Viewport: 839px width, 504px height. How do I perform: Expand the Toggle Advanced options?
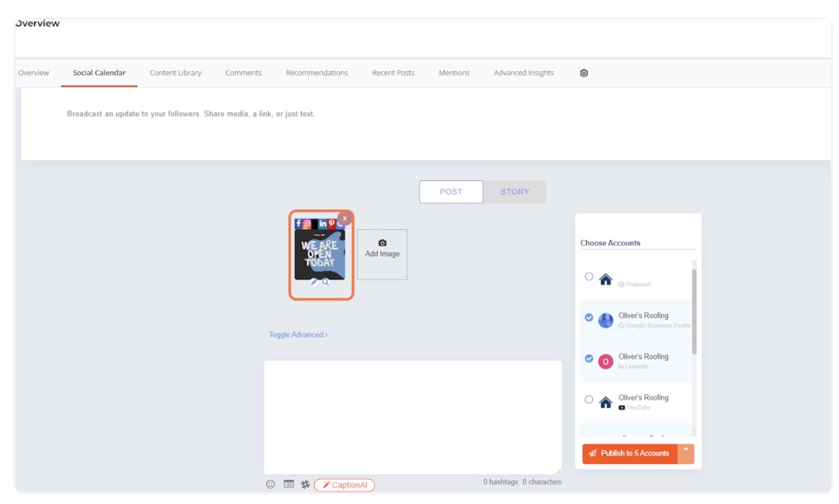298,334
